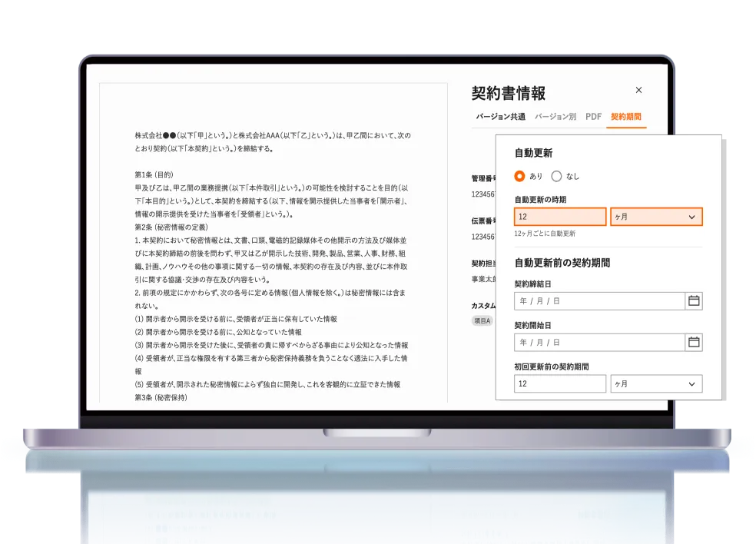Open calendar picker for 契約開始日
The width and height of the screenshot is (756, 544).
coord(694,343)
